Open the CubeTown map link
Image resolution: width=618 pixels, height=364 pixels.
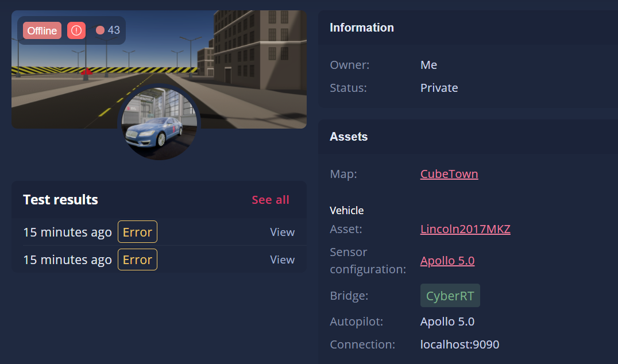(x=449, y=174)
